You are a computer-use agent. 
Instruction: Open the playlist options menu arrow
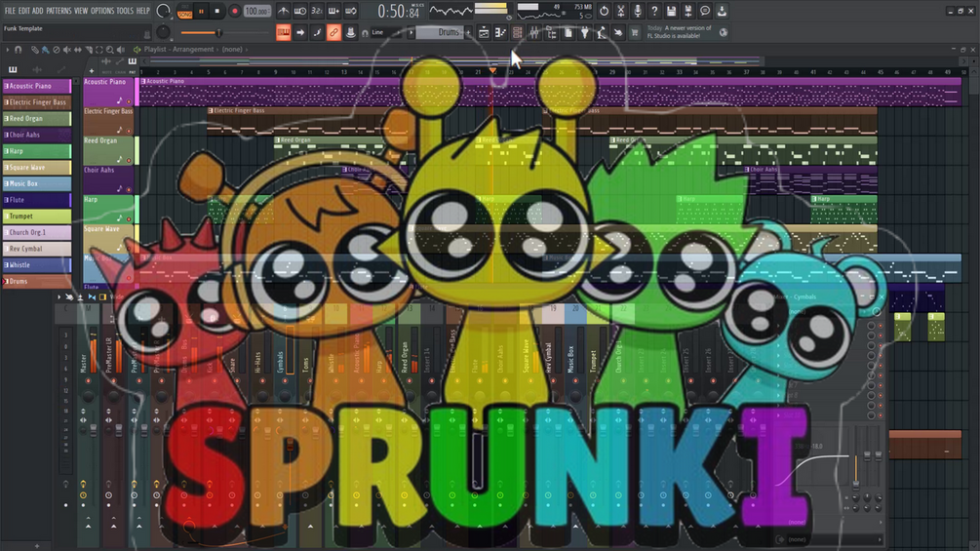[8, 50]
